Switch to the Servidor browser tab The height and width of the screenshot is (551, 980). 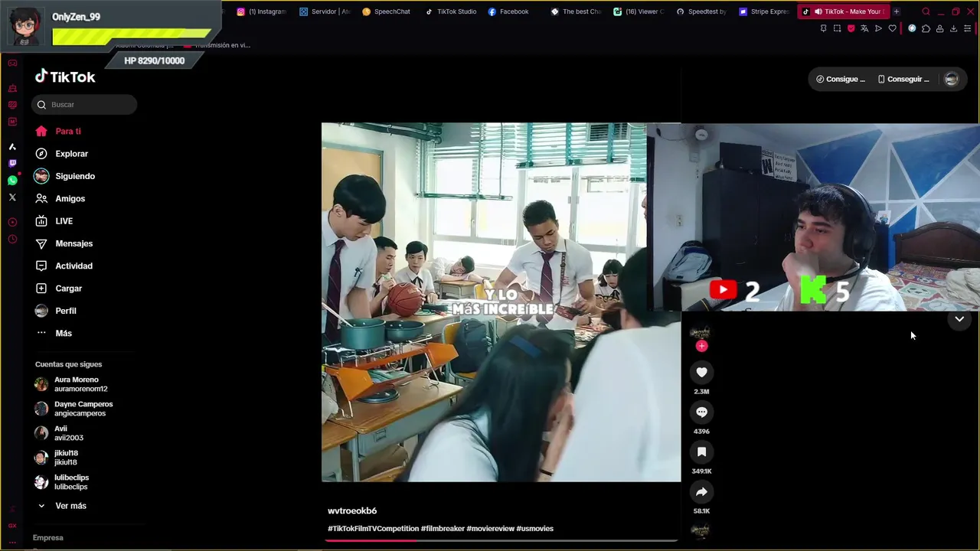coord(325,11)
